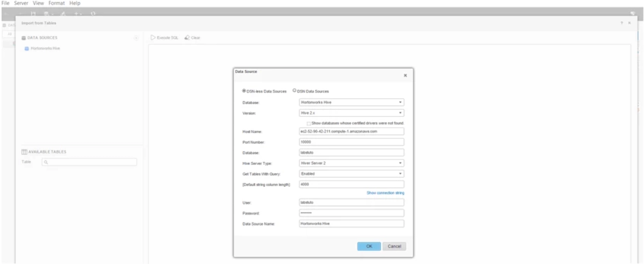Open the Hortonworks Hive database type dropdown
This screenshot has width=644, height=264.
point(351,102)
